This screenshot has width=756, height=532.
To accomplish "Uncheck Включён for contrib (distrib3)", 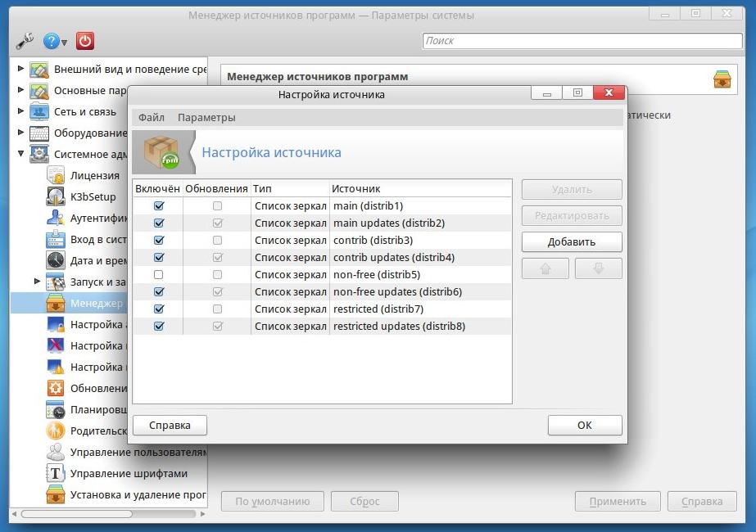I will 159,240.
